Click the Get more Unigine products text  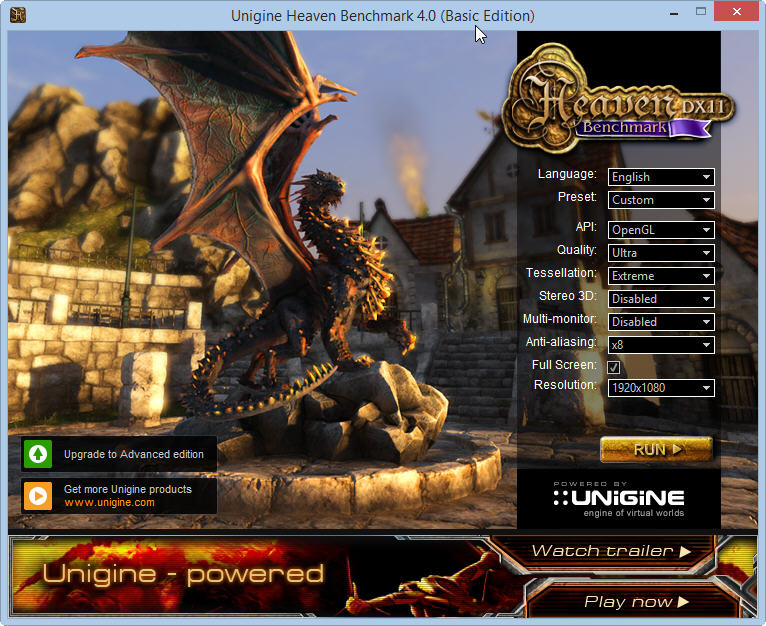point(128,489)
